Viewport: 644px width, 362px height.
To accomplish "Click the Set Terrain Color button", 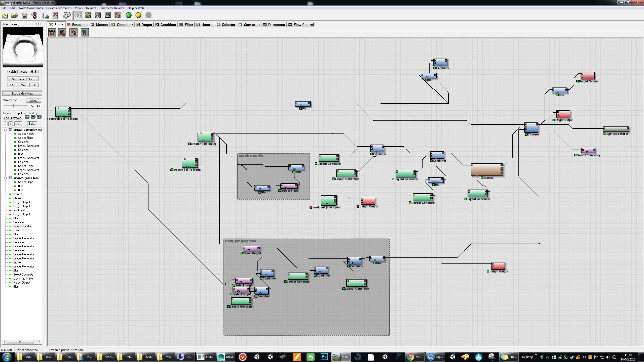I will [23, 79].
